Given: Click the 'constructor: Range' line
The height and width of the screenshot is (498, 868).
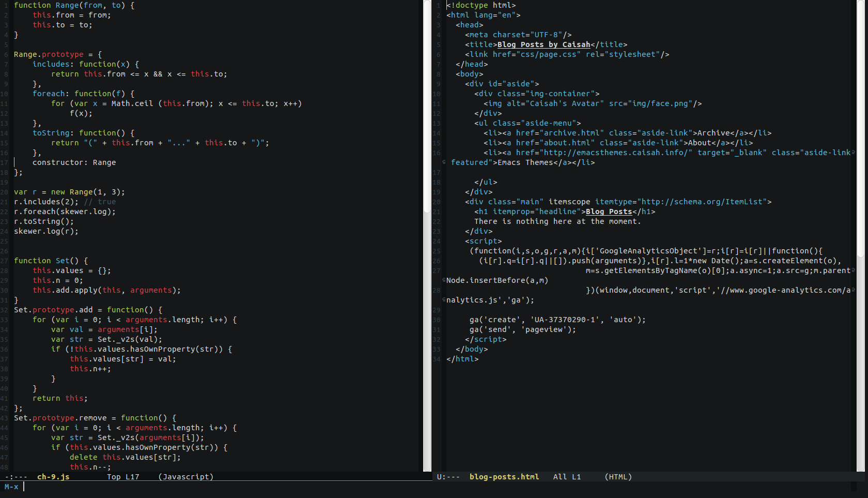Looking at the screenshot, I should 74,162.
